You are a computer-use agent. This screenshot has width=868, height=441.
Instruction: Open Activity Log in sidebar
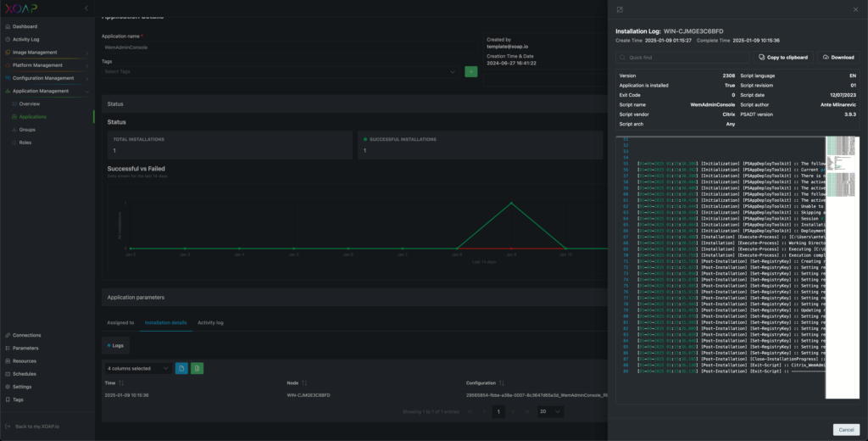(26, 39)
